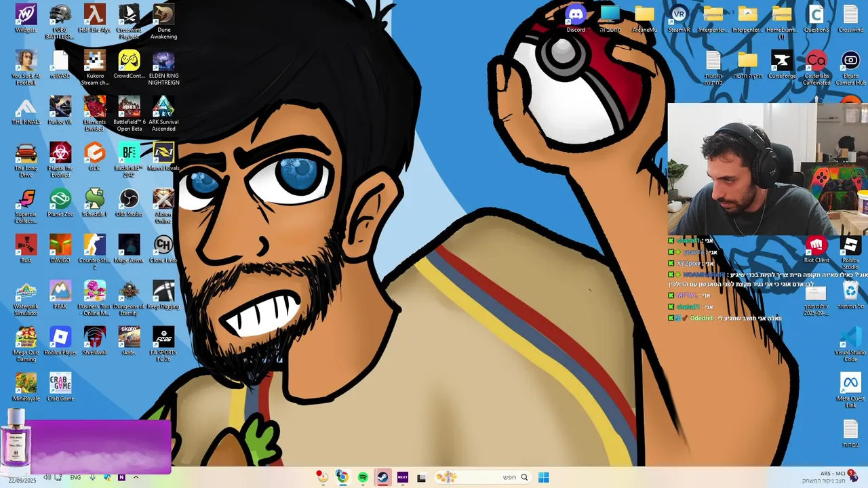Screen dimensions: 868x488
Task: Open HomeExam (1) zipped folder
Action: click(782, 20)
